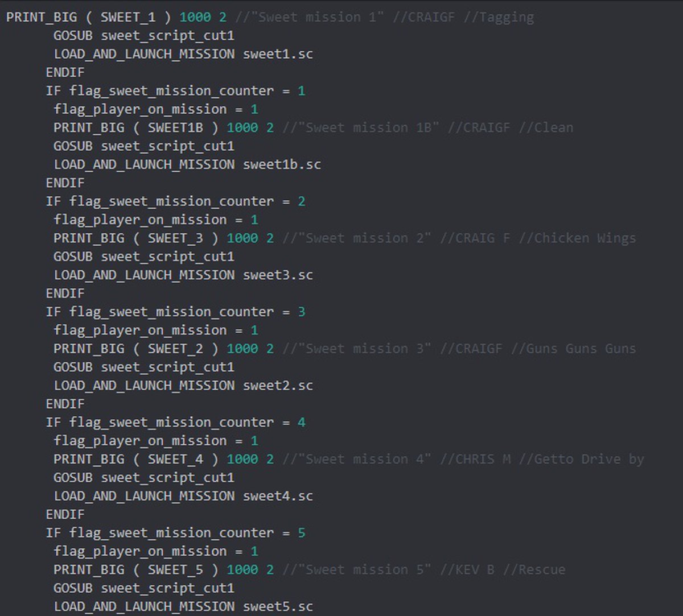683x616 pixels.
Task: Click the //Tagging comment
Action: tap(499, 17)
